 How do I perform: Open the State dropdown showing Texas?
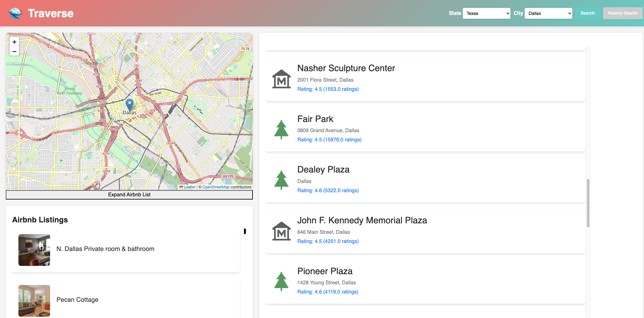[486, 13]
